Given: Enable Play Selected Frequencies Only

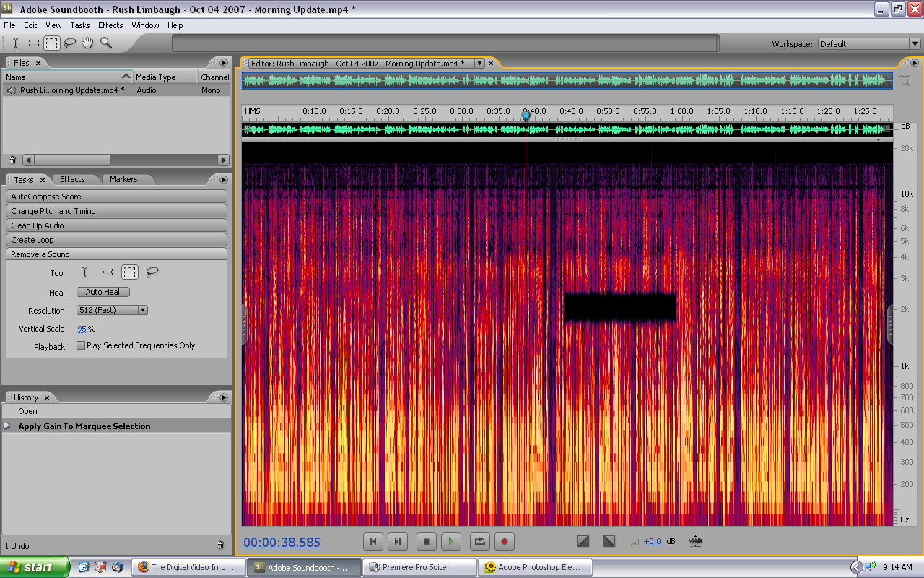Looking at the screenshot, I should [81, 345].
